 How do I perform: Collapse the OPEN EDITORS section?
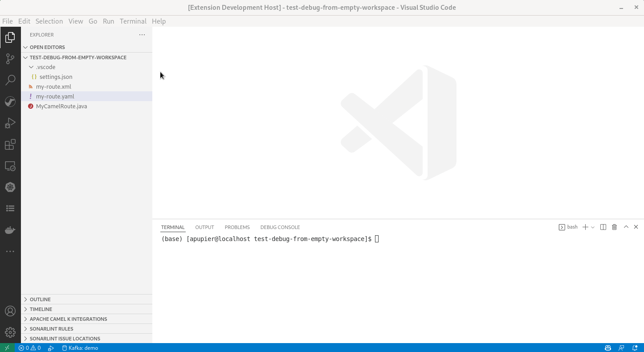click(x=25, y=47)
